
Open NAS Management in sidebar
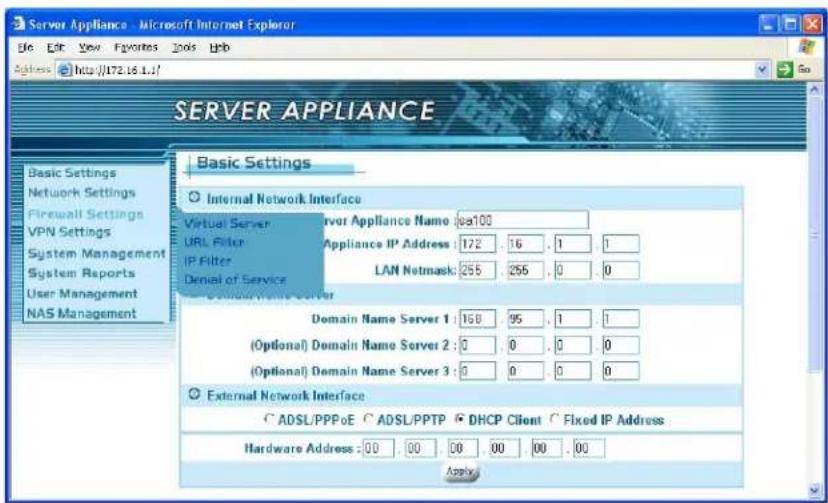[x=81, y=314]
